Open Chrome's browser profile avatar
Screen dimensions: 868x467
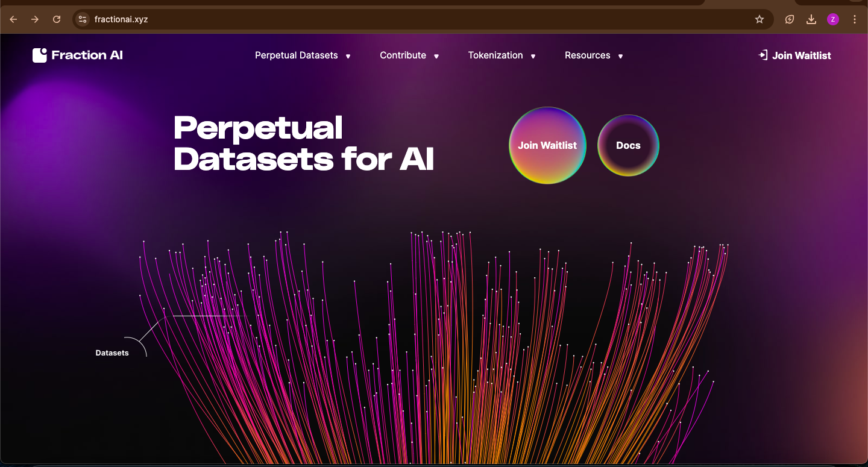[833, 19]
